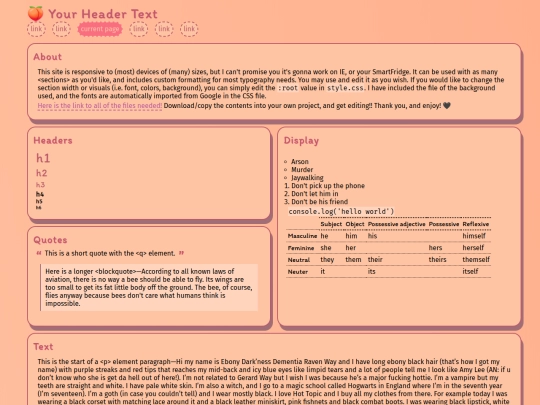Click the bee blockquote box
Screen dimensions: 540x405
pyautogui.click(x=149, y=288)
